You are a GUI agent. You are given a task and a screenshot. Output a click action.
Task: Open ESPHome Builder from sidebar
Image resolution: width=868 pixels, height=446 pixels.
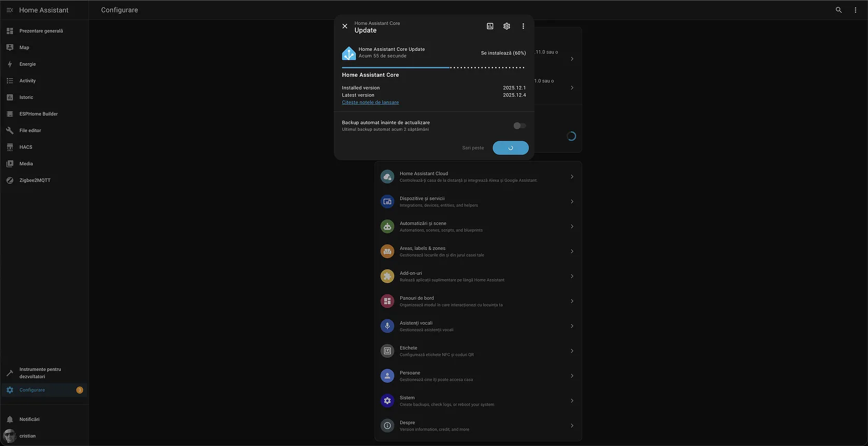(38, 114)
